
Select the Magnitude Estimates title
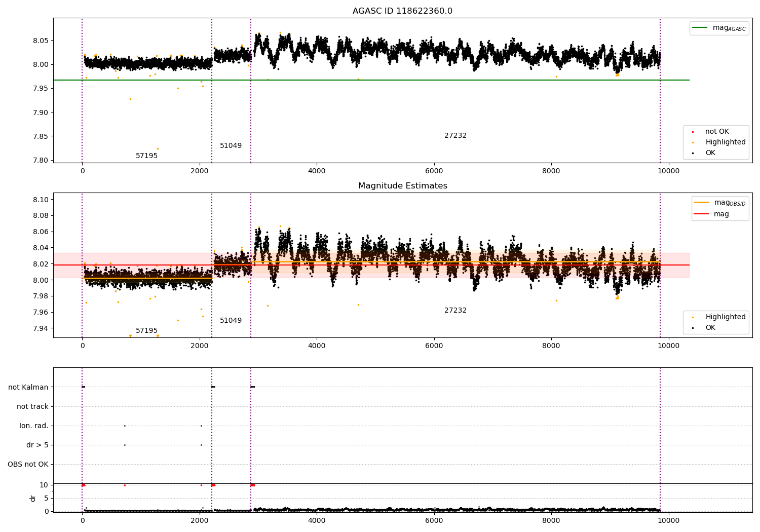coord(402,186)
